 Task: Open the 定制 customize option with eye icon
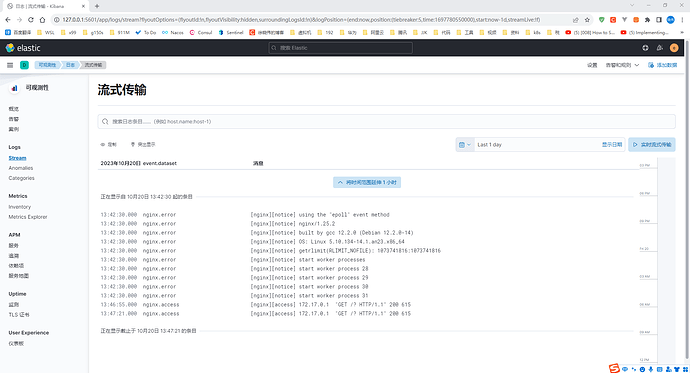pyautogui.click(x=108, y=145)
